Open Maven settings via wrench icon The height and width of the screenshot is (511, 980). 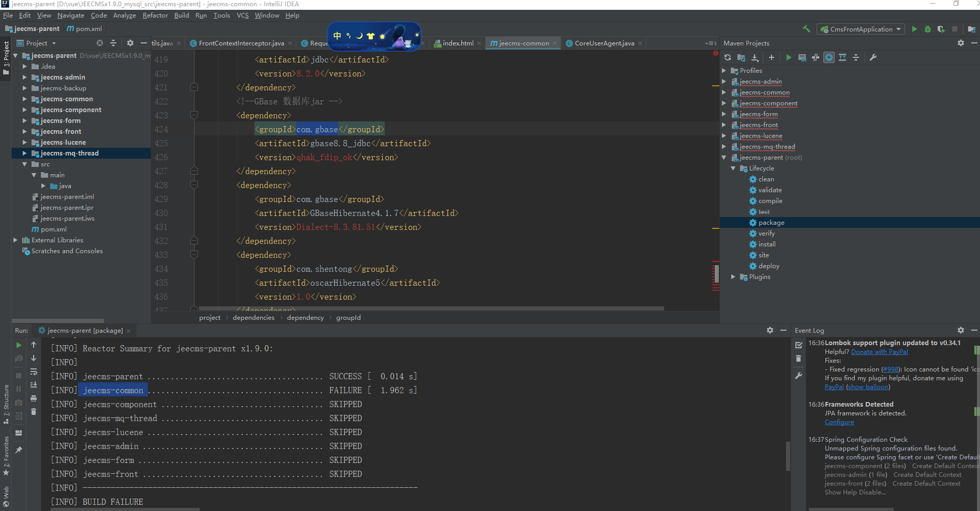tap(873, 57)
